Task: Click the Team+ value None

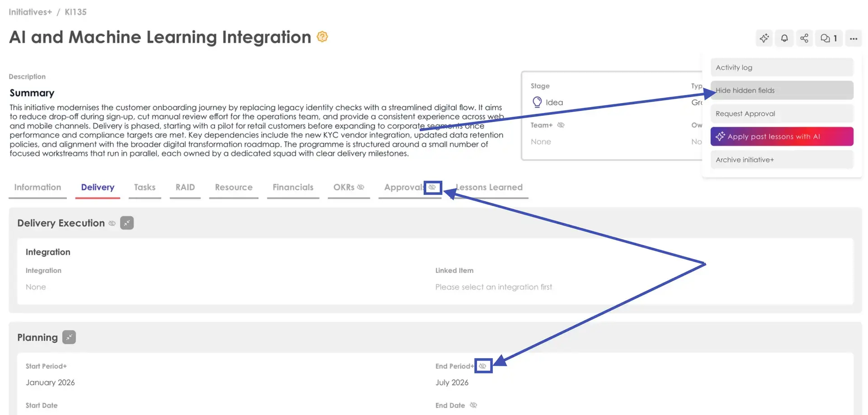Action: [541, 141]
